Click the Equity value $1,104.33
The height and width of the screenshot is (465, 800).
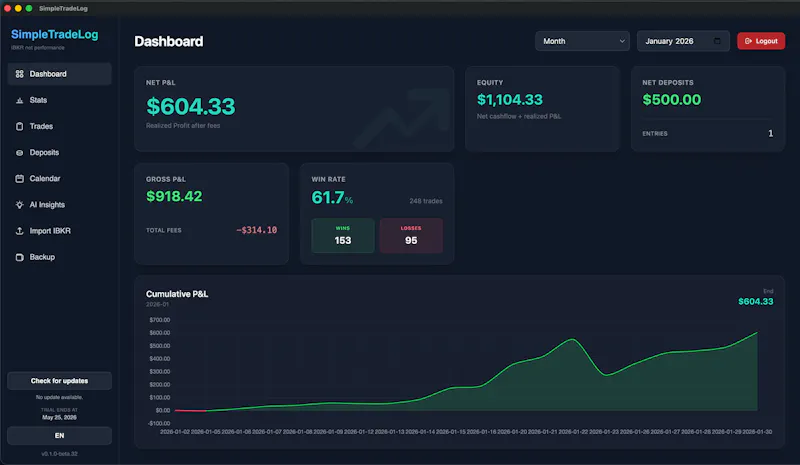click(509, 100)
